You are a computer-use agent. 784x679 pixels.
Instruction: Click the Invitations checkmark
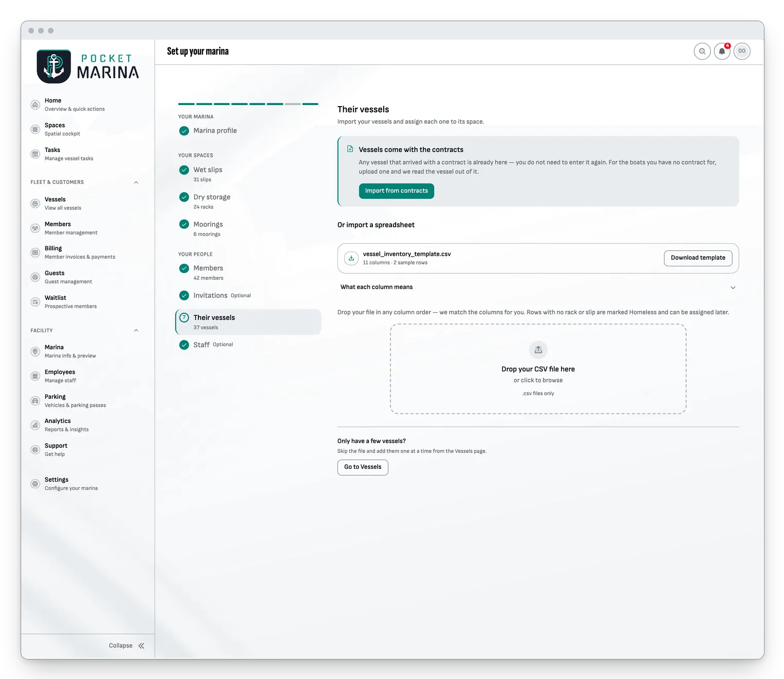click(x=184, y=295)
